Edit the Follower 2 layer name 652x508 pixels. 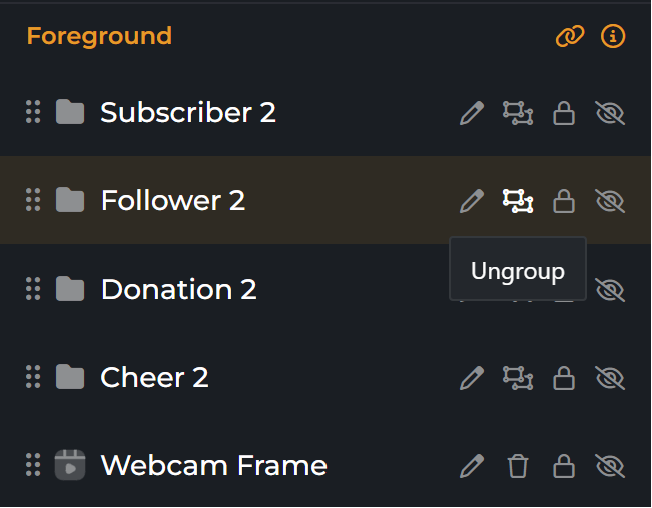click(471, 201)
